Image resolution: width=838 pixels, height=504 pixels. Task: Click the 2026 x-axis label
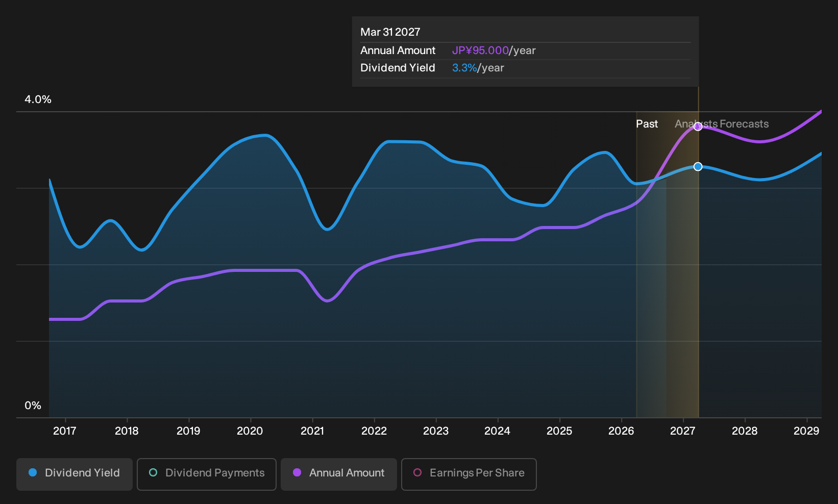[621, 431]
